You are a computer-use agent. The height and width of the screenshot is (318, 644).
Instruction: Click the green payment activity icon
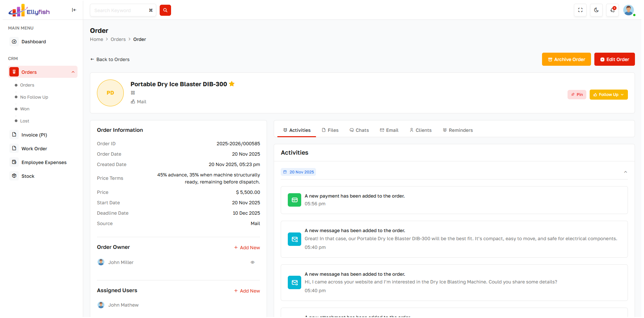pos(294,200)
